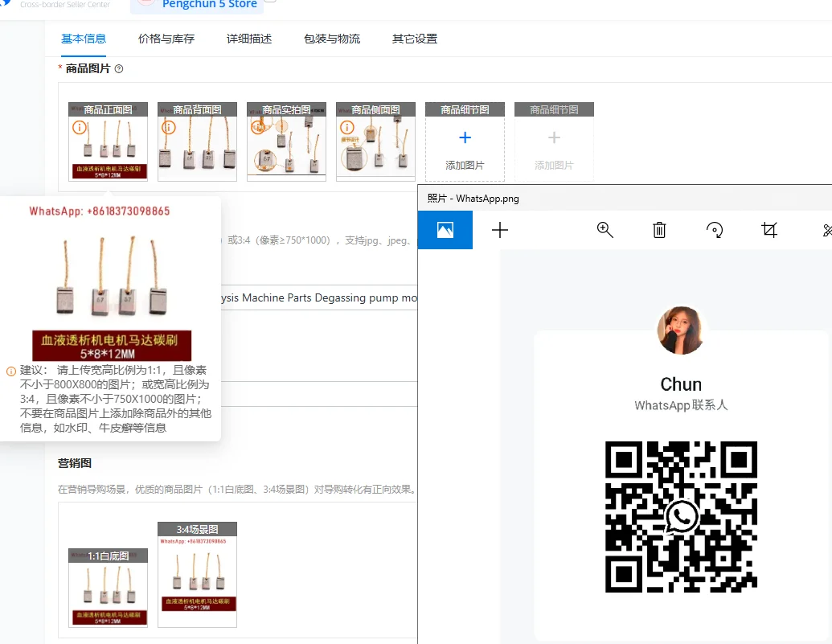Image resolution: width=832 pixels, height=644 pixels.
Task: Click the Pengchun 5 Store name
Action: point(210,5)
